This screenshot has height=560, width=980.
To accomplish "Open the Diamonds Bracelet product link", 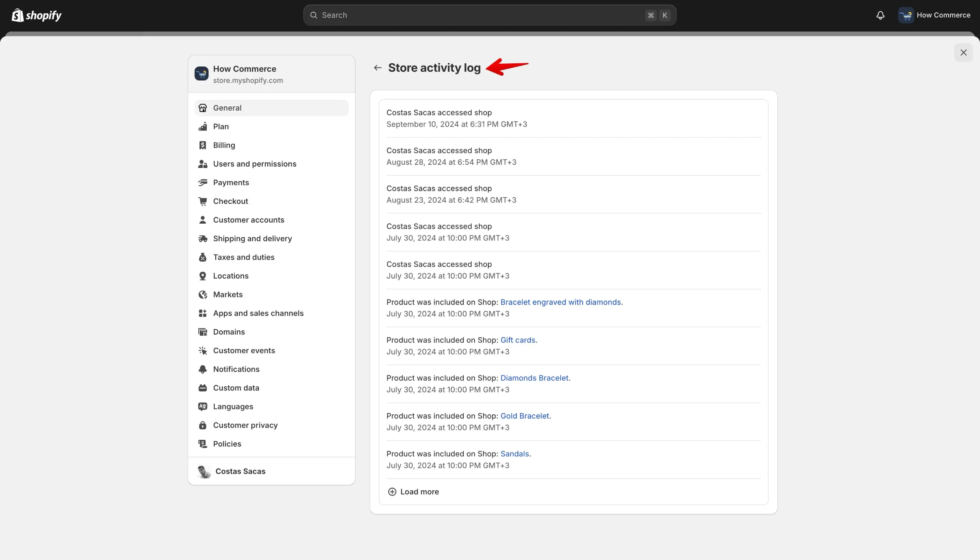I will [x=534, y=378].
